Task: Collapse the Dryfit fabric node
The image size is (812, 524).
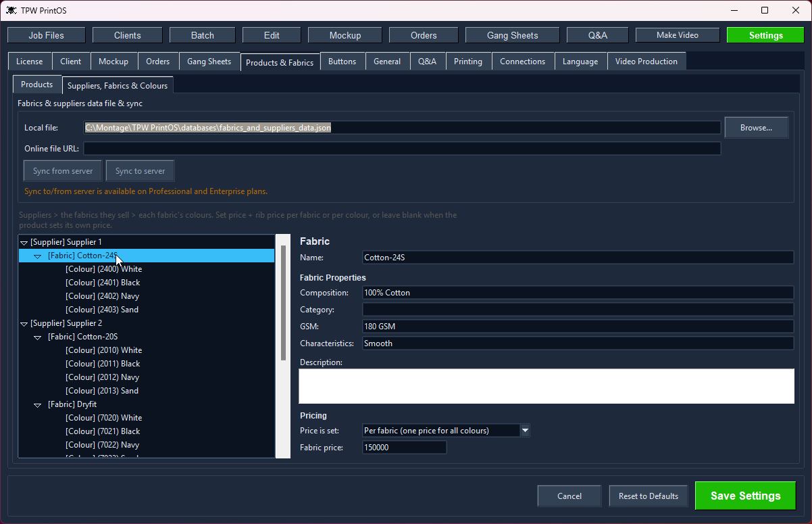Action: pyautogui.click(x=38, y=404)
